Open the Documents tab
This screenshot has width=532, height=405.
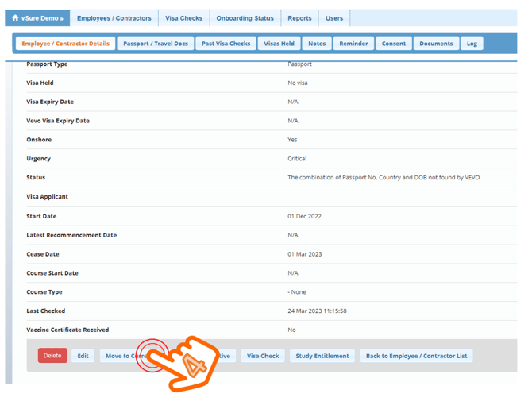(436, 44)
